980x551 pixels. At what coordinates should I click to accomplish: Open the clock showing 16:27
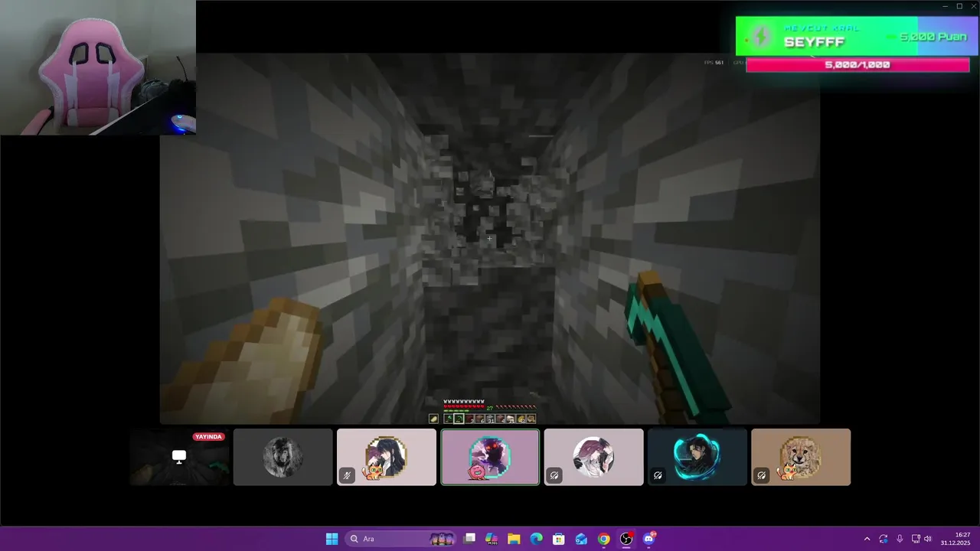(956, 539)
